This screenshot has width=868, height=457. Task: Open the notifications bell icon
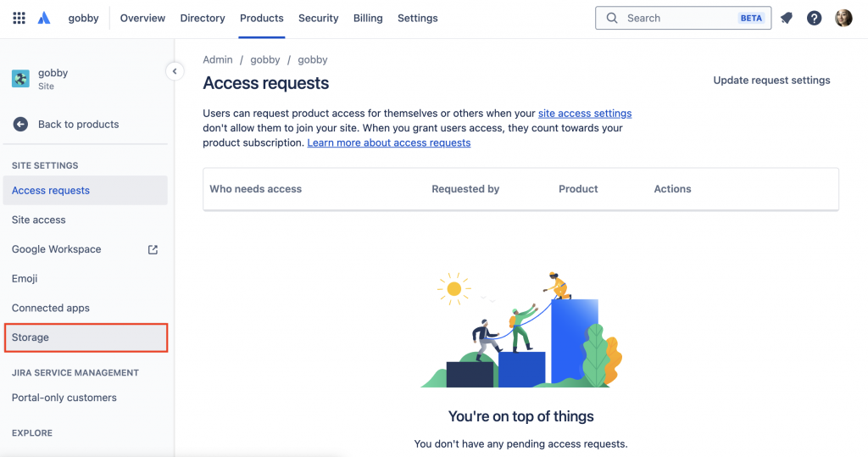787,18
